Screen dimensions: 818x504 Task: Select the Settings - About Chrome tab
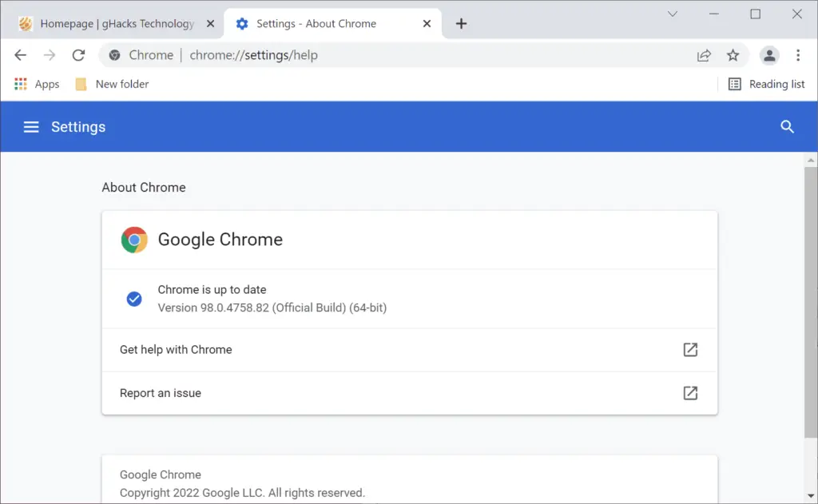click(x=332, y=24)
